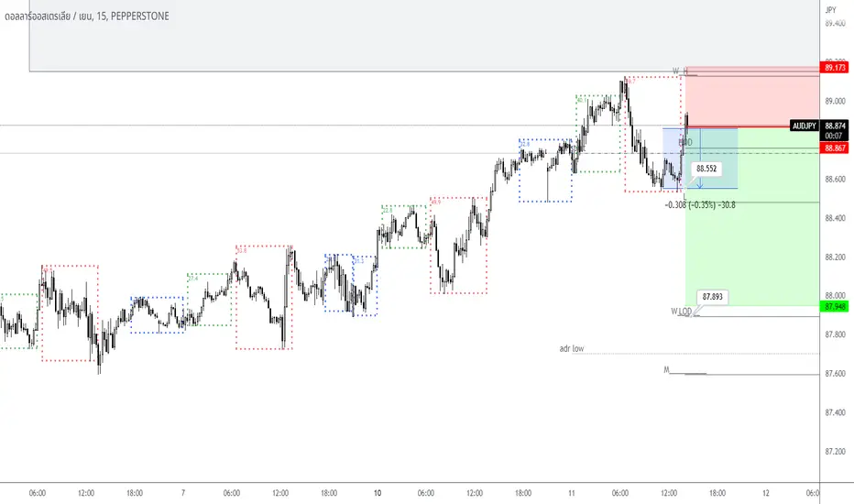
Task: Click the 'W LOD' level label
Action: [x=681, y=312]
